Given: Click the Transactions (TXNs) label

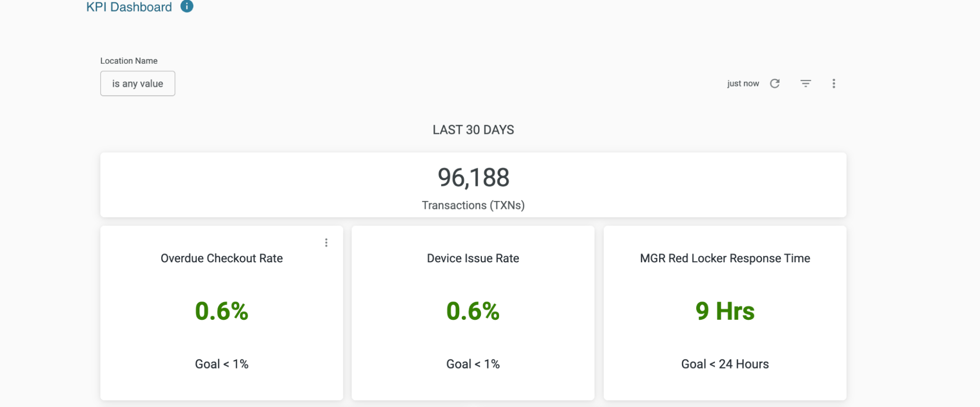Looking at the screenshot, I should pyautogui.click(x=473, y=205).
